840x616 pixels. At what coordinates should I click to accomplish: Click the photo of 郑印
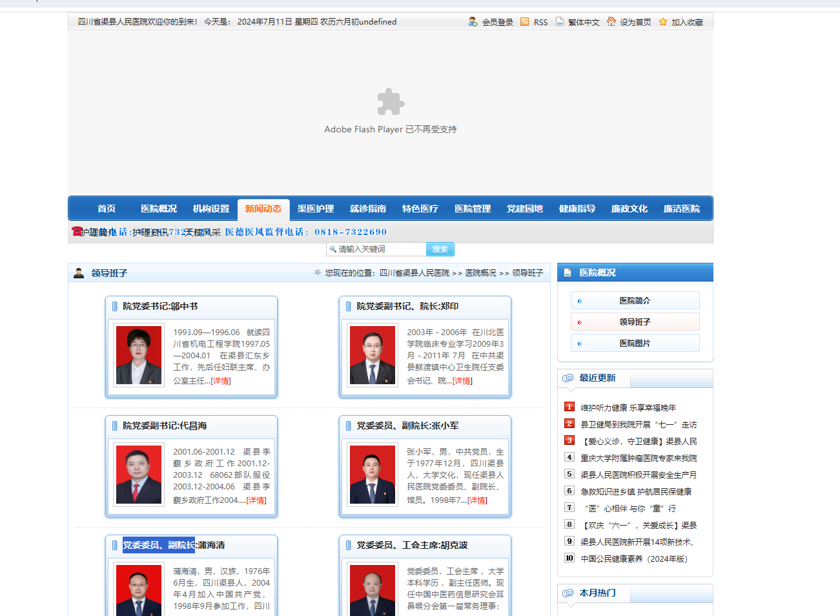click(373, 355)
